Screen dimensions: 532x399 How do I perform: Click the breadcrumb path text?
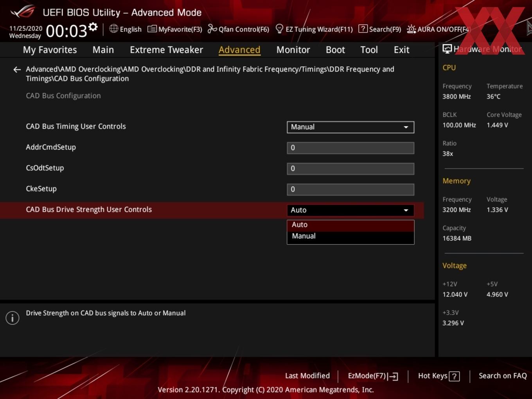coord(210,74)
